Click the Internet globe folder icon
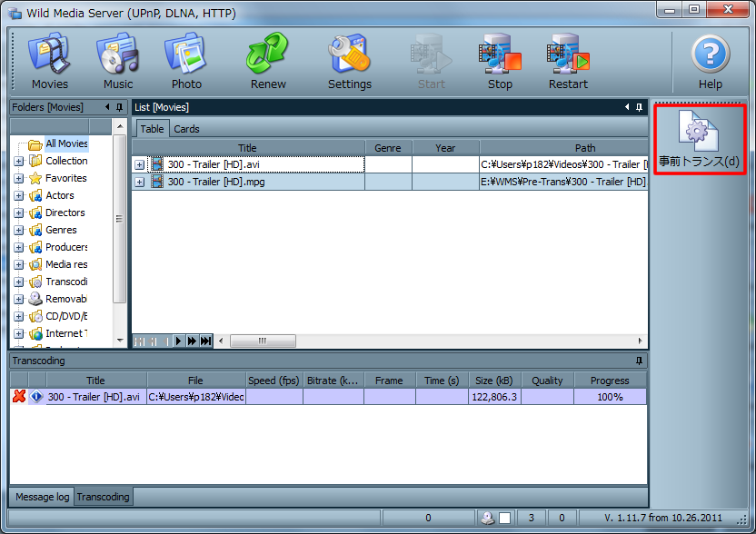This screenshot has width=756, height=534. tap(35, 333)
